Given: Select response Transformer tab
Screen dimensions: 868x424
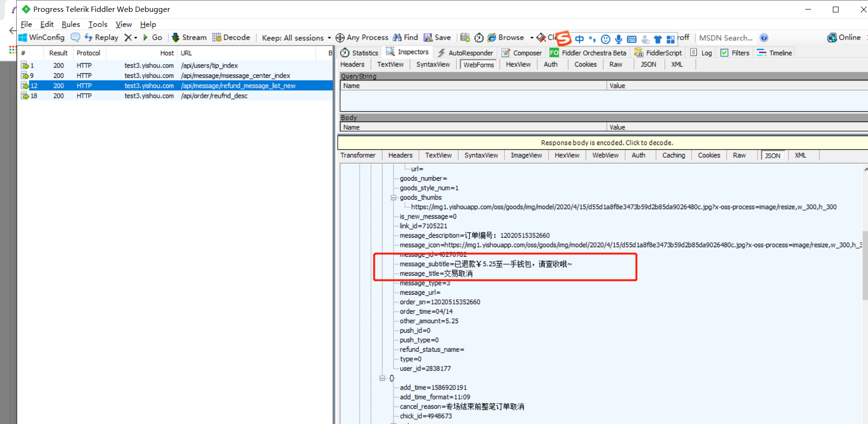Looking at the screenshot, I should click(x=358, y=155).
